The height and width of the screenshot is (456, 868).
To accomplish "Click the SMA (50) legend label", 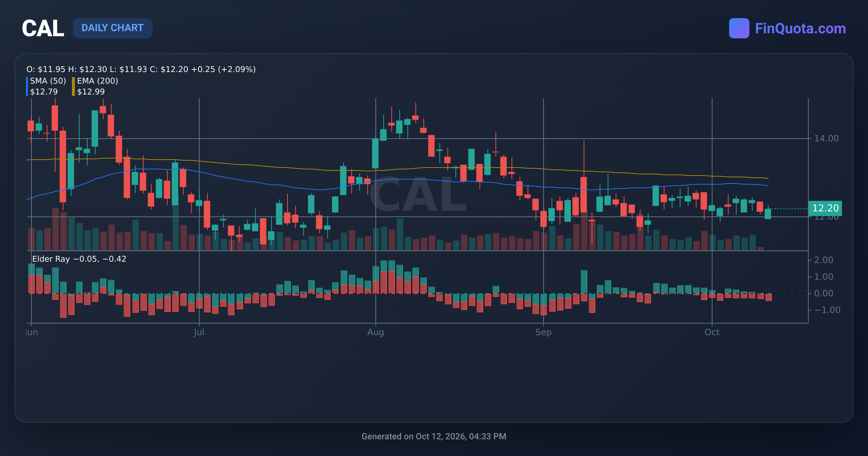I will coord(48,81).
